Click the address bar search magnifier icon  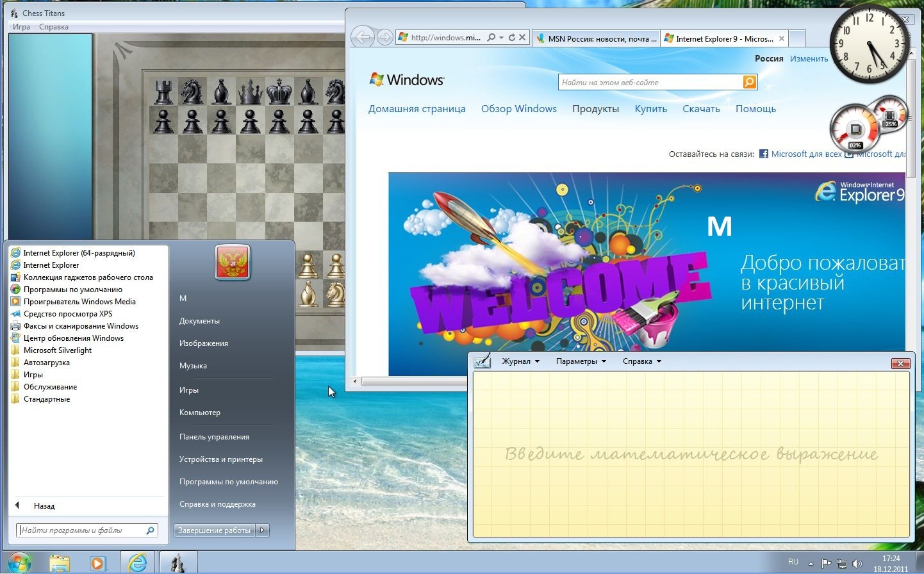(491, 38)
